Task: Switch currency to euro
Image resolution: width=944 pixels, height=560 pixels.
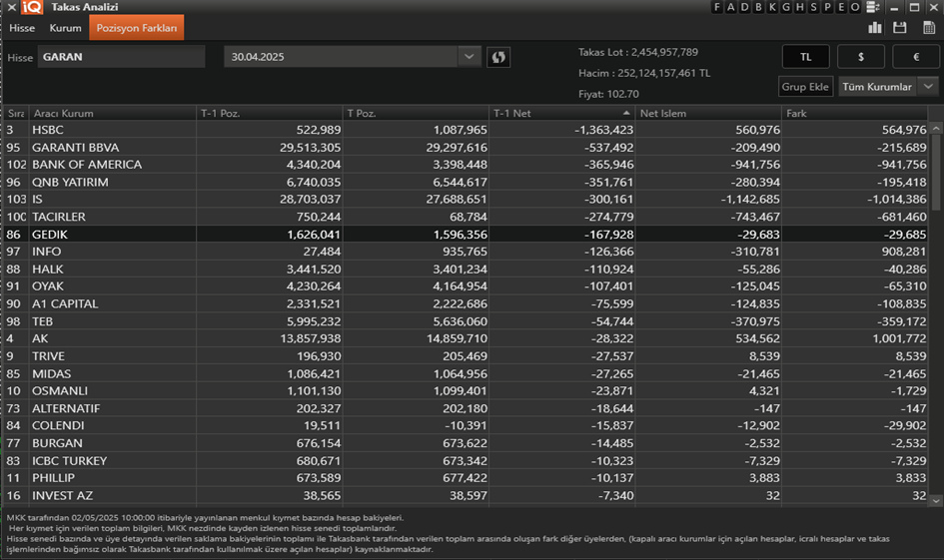Action: [x=916, y=57]
